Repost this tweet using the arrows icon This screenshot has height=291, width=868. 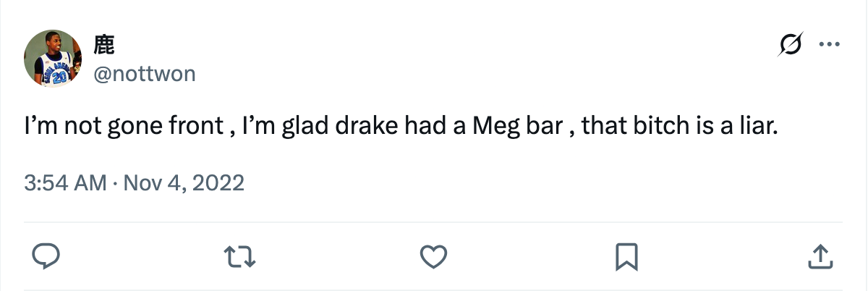[x=240, y=256]
